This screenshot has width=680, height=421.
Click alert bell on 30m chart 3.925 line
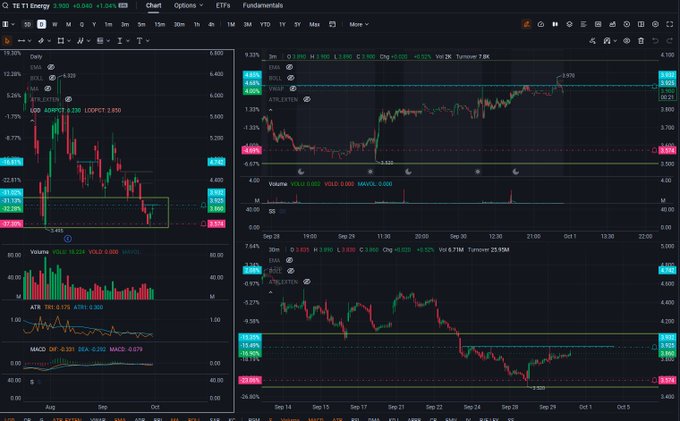point(654,347)
